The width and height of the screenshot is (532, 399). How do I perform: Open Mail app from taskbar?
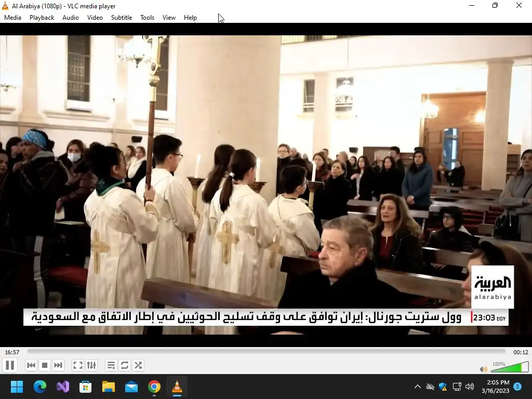coord(131,387)
